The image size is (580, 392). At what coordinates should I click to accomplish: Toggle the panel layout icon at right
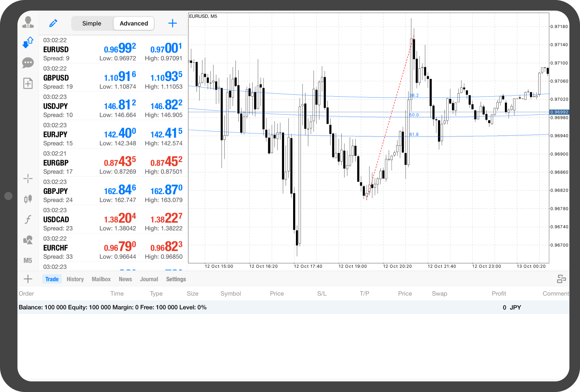point(561,279)
